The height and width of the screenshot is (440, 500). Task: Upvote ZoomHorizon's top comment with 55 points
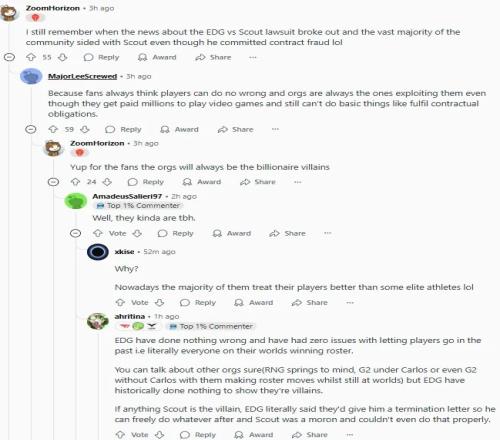[31, 57]
